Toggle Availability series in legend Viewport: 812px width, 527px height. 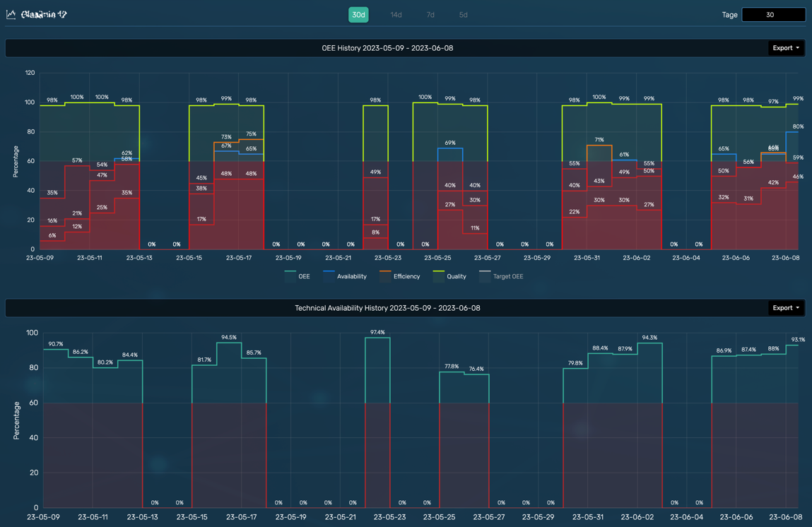pos(345,276)
